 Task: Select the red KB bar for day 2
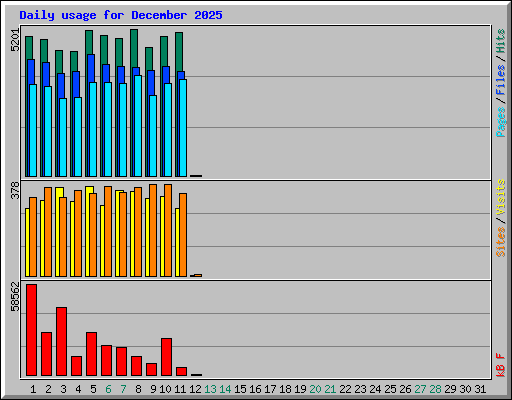[46, 354]
